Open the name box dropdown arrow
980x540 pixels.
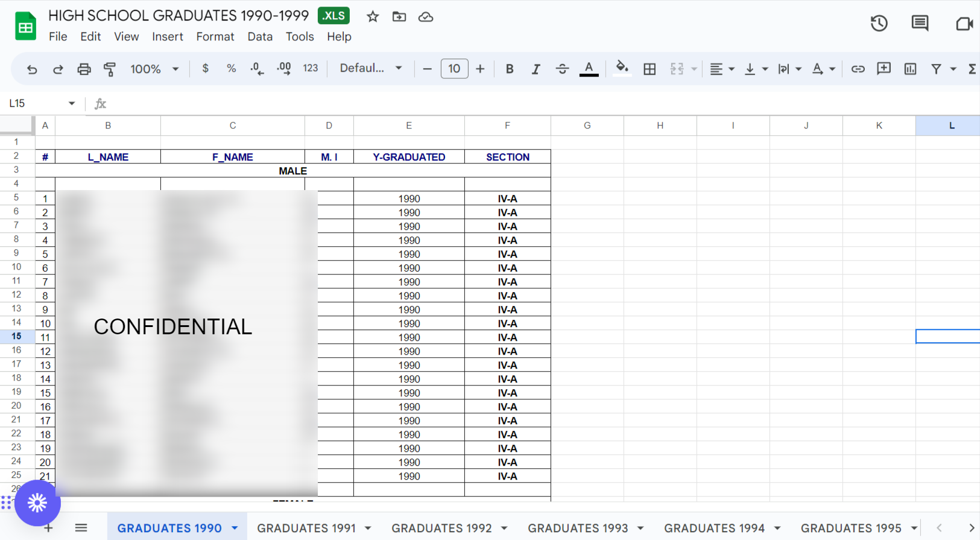pyautogui.click(x=72, y=103)
